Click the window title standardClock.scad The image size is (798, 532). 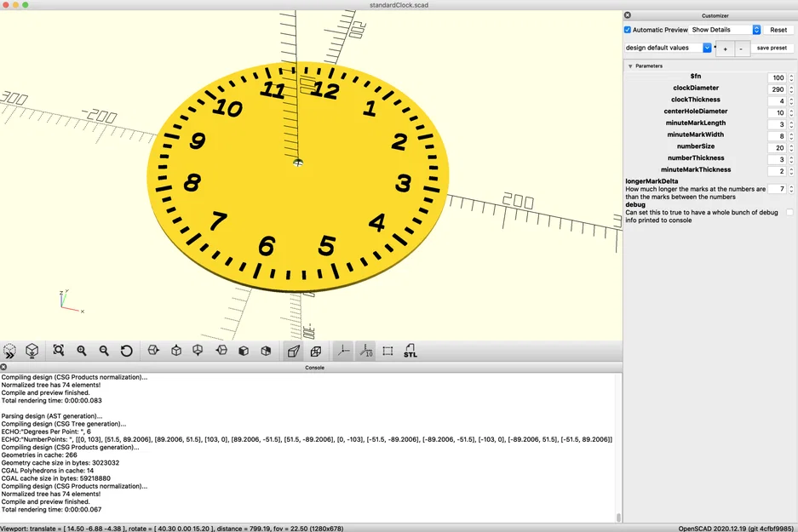click(x=399, y=5)
